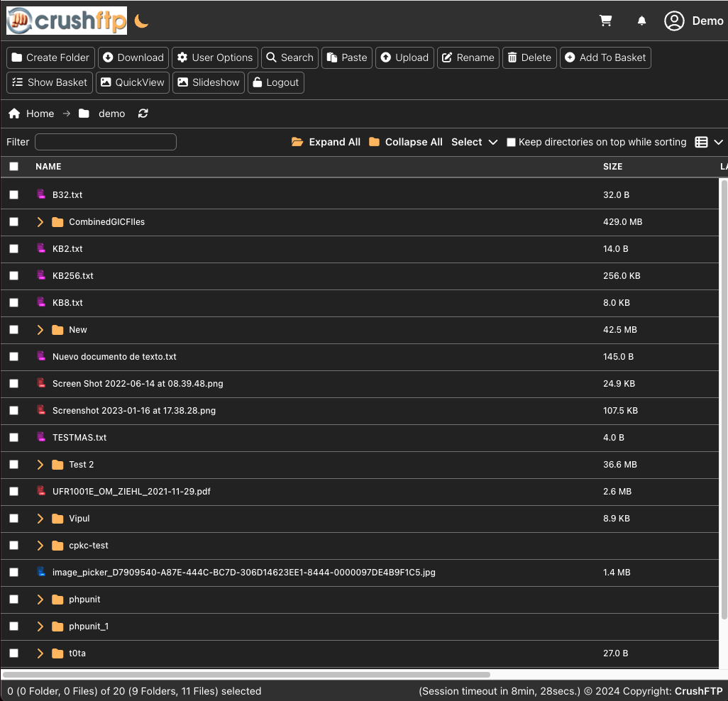Click the UFR1001E pdf file icon
The width and height of the screenshot is (728, 701).
click(x=41, y=490)
